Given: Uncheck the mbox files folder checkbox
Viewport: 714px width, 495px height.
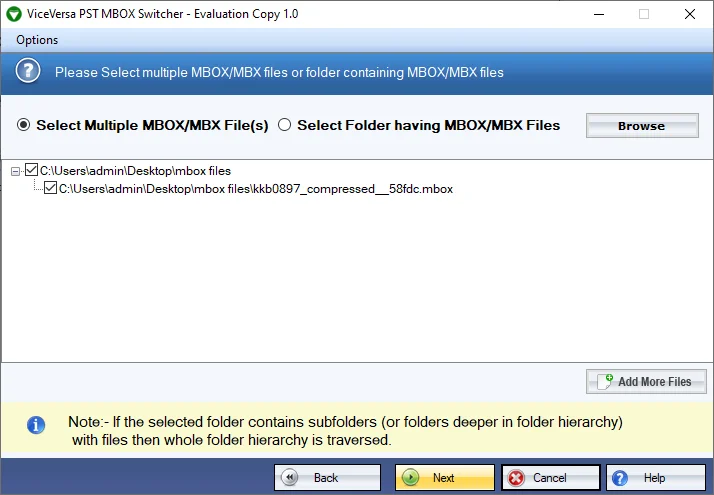Looking at the screenshot, I should (x=31, y=170).
